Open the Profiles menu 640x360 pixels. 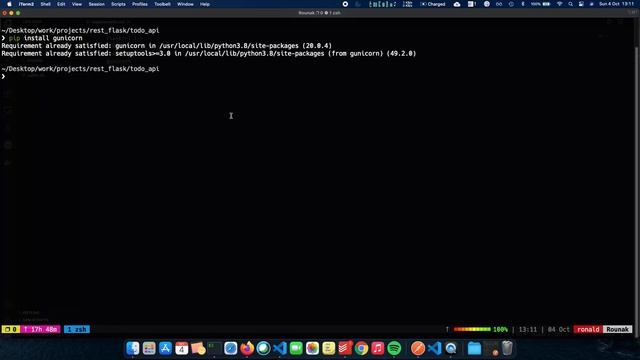140,4
